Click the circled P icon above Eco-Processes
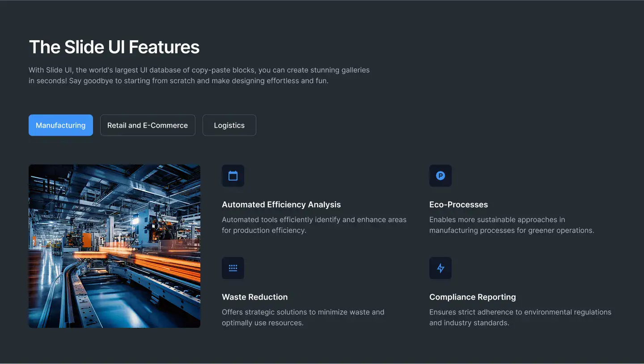 (441, 176)
